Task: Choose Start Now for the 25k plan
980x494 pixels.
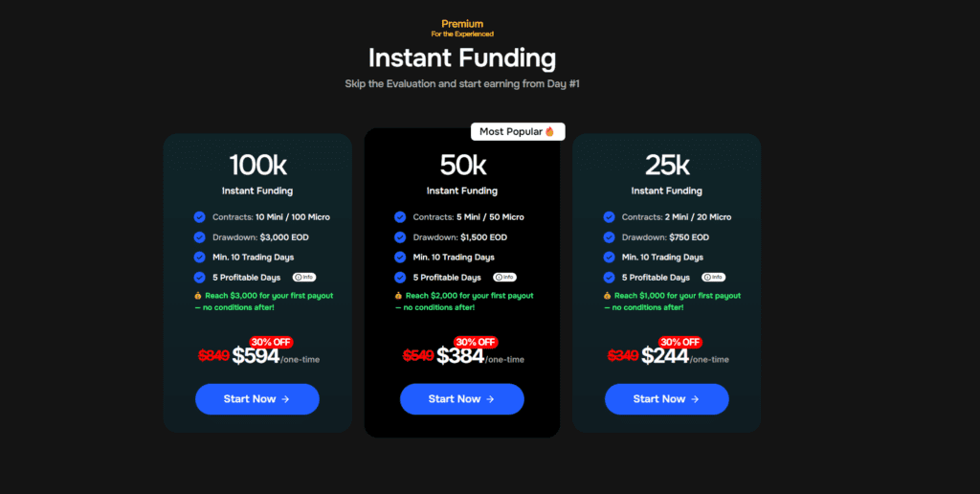Action: [666, 399]
